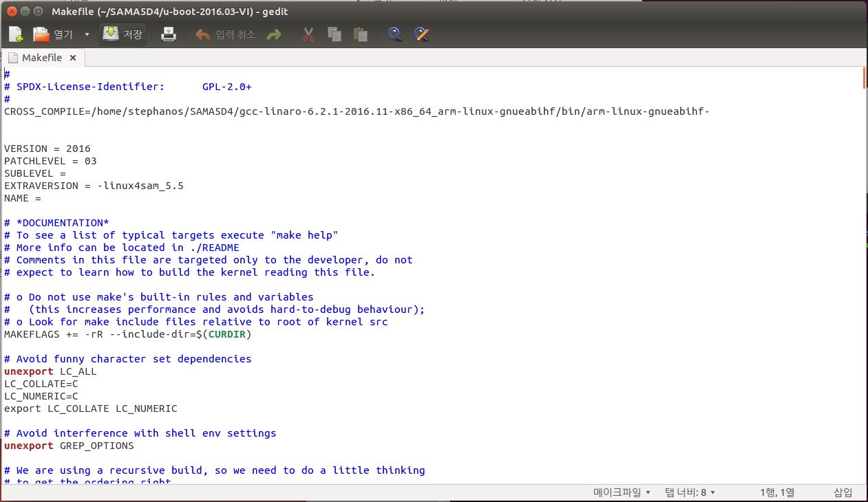Print the document with printer icon
This screenshot has width=868, height=502.
[x=169, y=34]
